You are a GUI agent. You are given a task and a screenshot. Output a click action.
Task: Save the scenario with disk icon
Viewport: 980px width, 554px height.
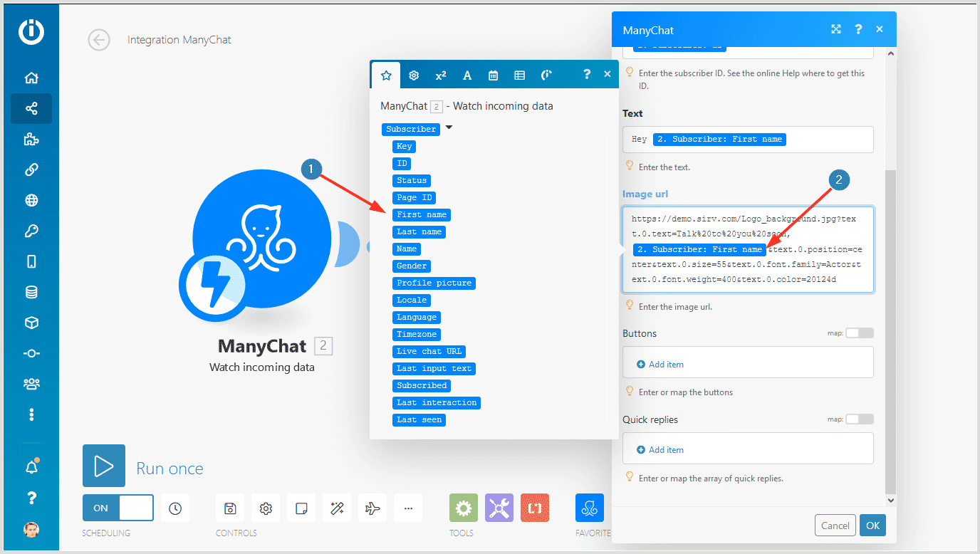[230, 508]
